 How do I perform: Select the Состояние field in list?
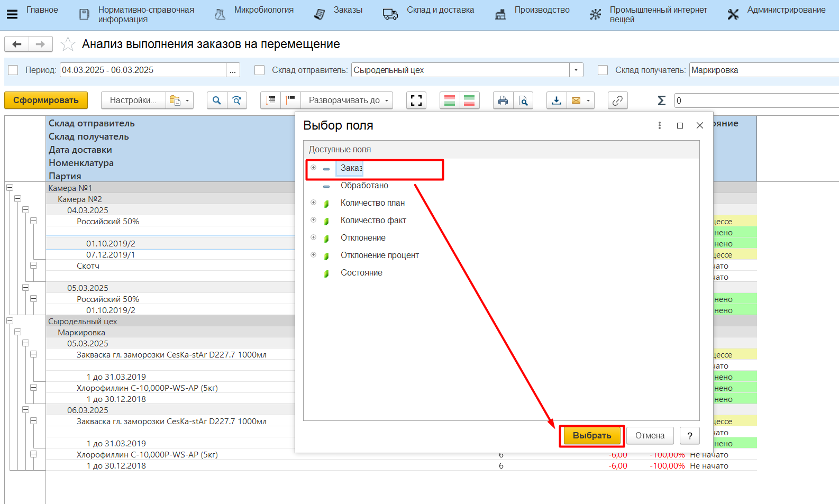[361, 273]
